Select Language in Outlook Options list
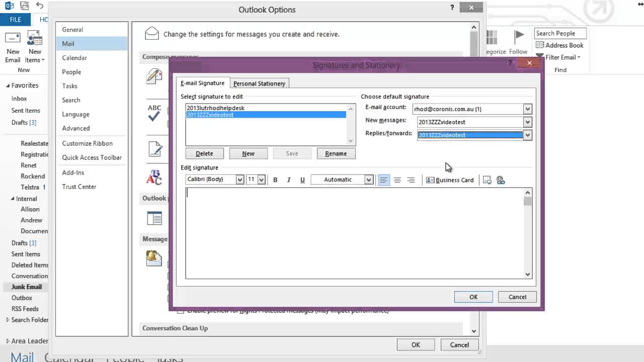The image size is (644, 362). (92, 114)
